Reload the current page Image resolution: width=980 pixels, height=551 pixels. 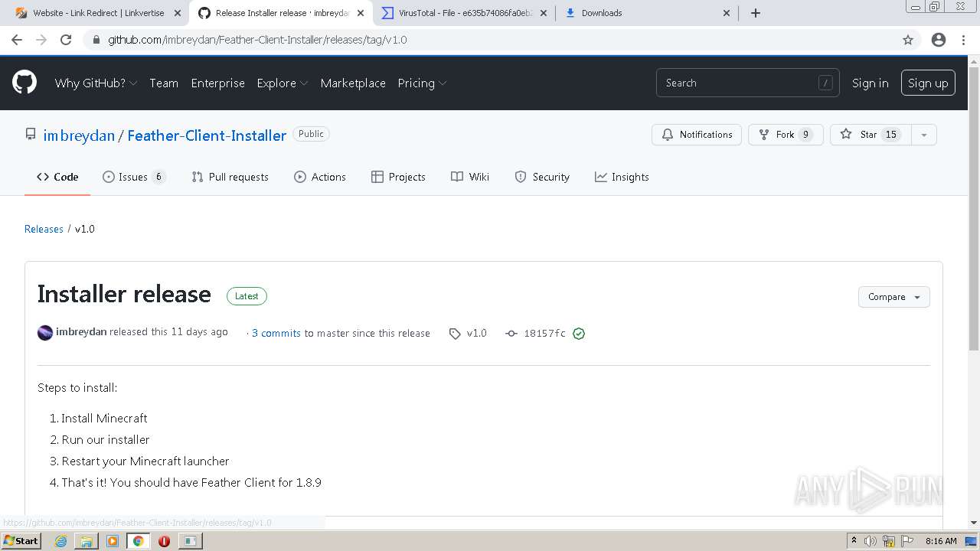[x=66, y=40]
